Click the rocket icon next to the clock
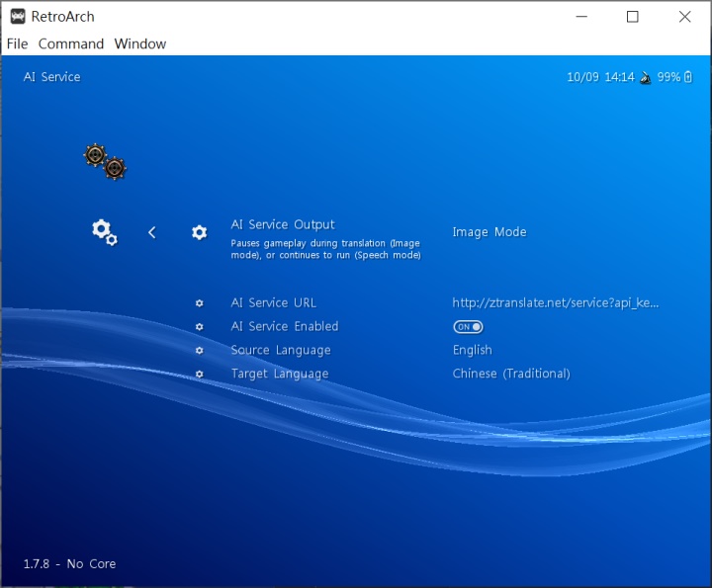 [645, 78]
